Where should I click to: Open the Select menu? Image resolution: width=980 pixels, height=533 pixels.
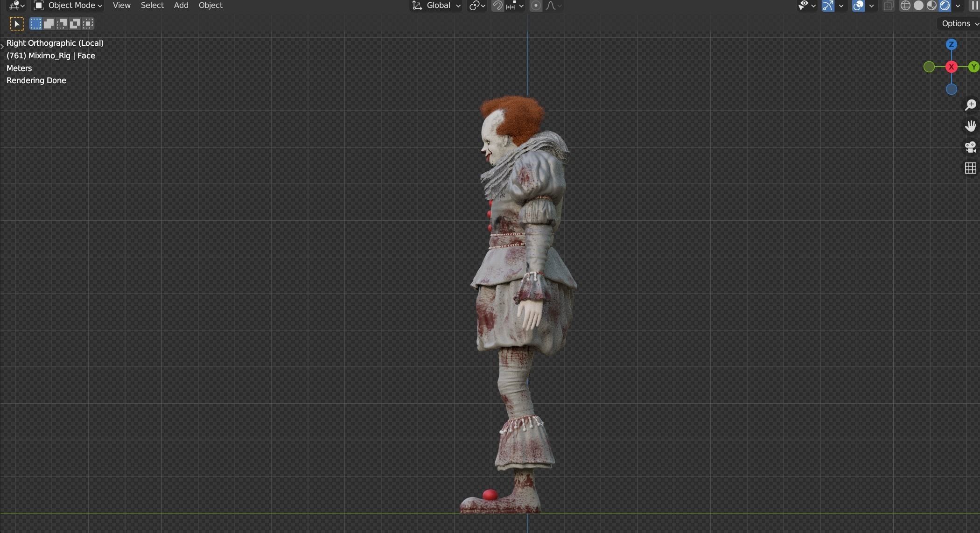pos(152,6)
